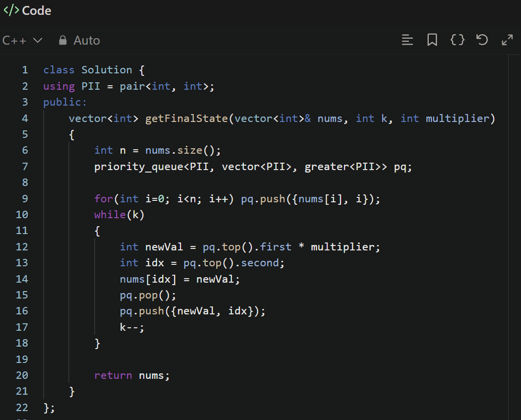The image size is (521, 420).
Task: Open the editor shortcuts list icon
Action: pos(407,40)
